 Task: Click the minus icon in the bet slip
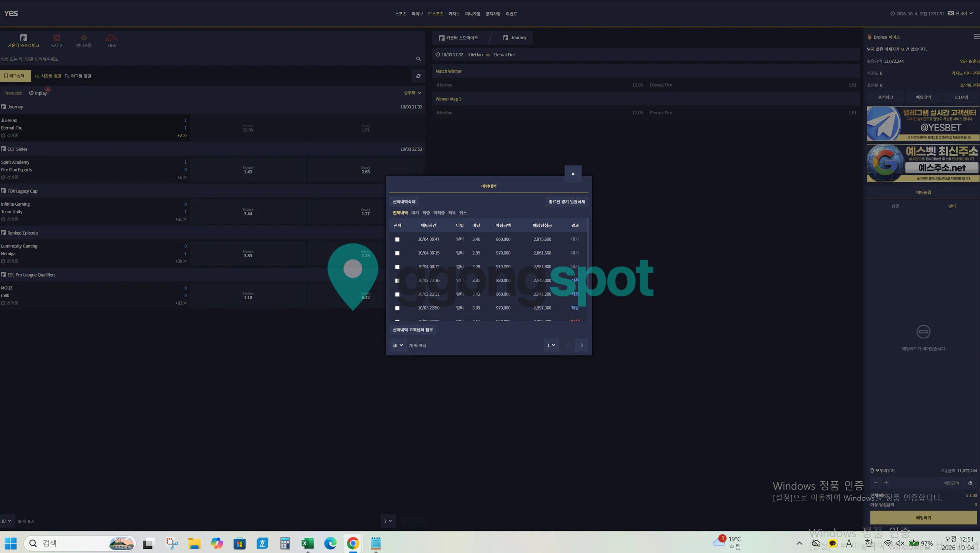coord(876,483)
